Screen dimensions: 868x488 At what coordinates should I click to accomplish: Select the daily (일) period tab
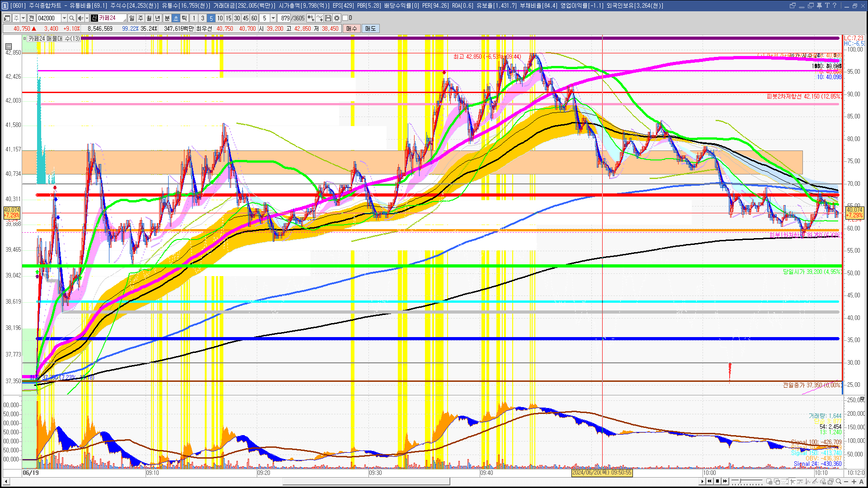pyautogui.click(x=132, y=18)
